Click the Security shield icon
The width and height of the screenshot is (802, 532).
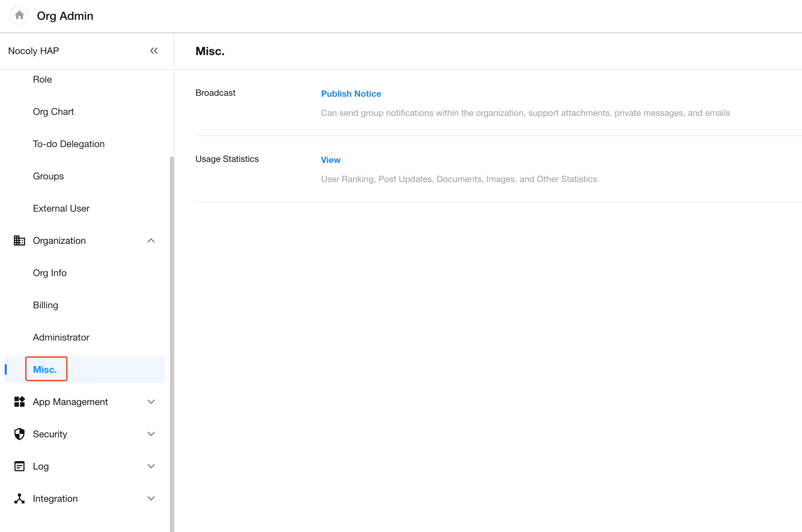tap(19, 434)
